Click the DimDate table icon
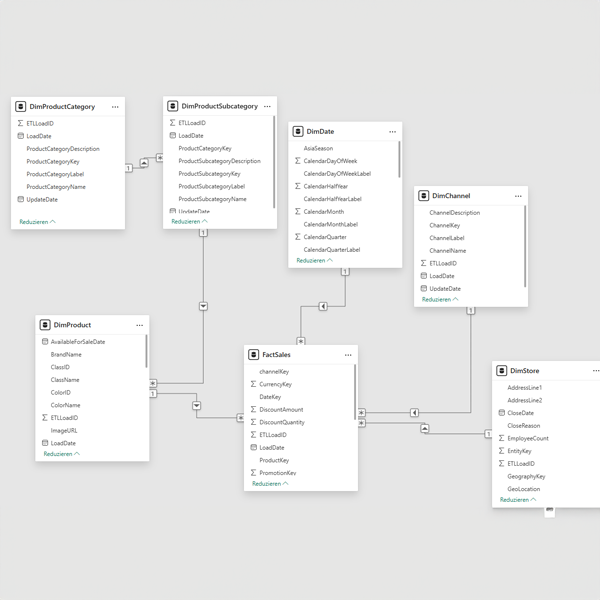The height and width of the screenshot is (600, 600). pos(298,132)
